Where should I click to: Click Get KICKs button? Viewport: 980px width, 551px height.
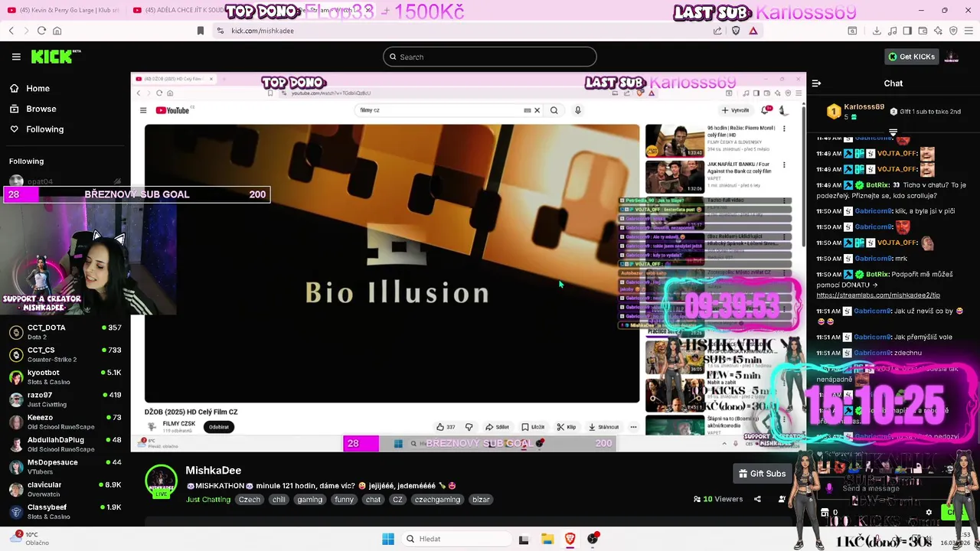click(x=911, y=57)
